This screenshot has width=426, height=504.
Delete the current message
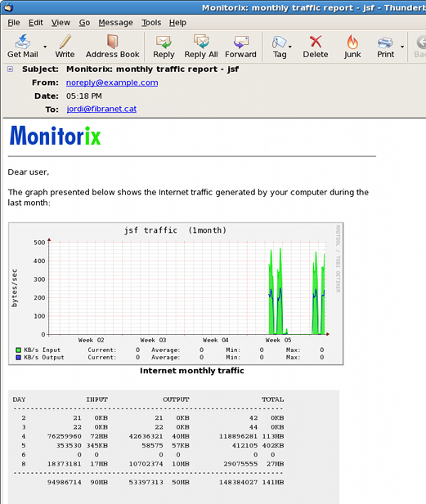tap(316, 47)
